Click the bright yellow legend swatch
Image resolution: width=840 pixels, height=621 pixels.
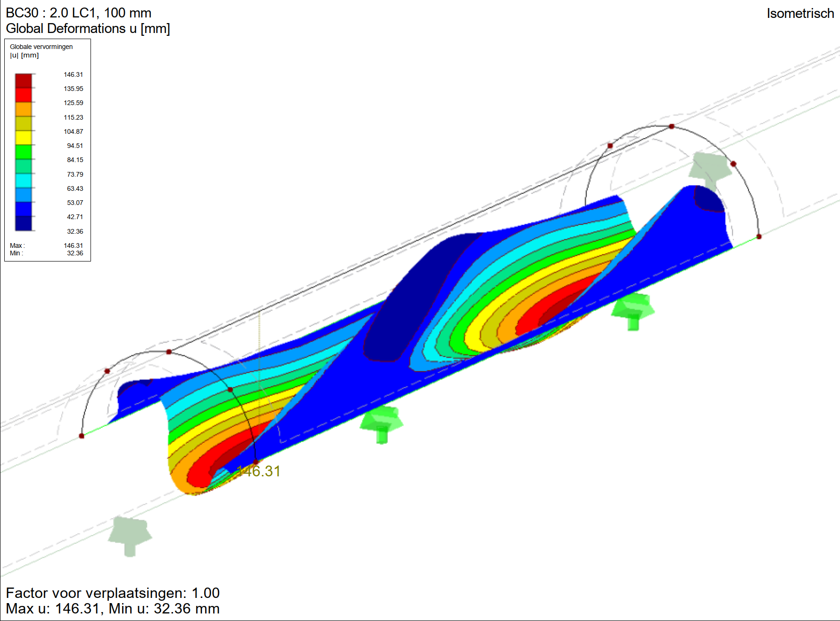24,138
